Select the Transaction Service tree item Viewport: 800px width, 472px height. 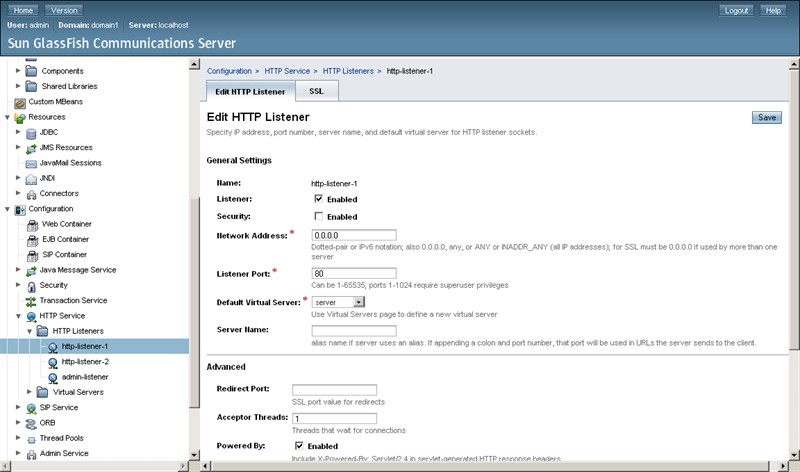point(73,301)
